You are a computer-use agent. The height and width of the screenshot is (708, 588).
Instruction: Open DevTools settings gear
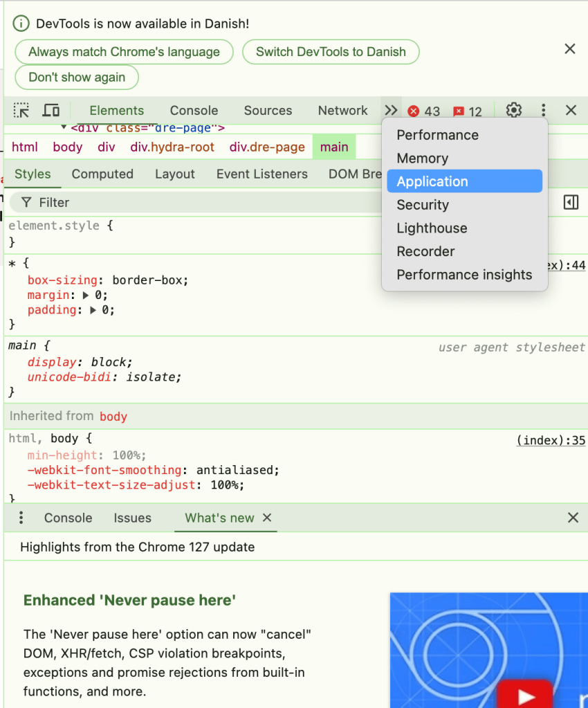(x=513, y=111)
